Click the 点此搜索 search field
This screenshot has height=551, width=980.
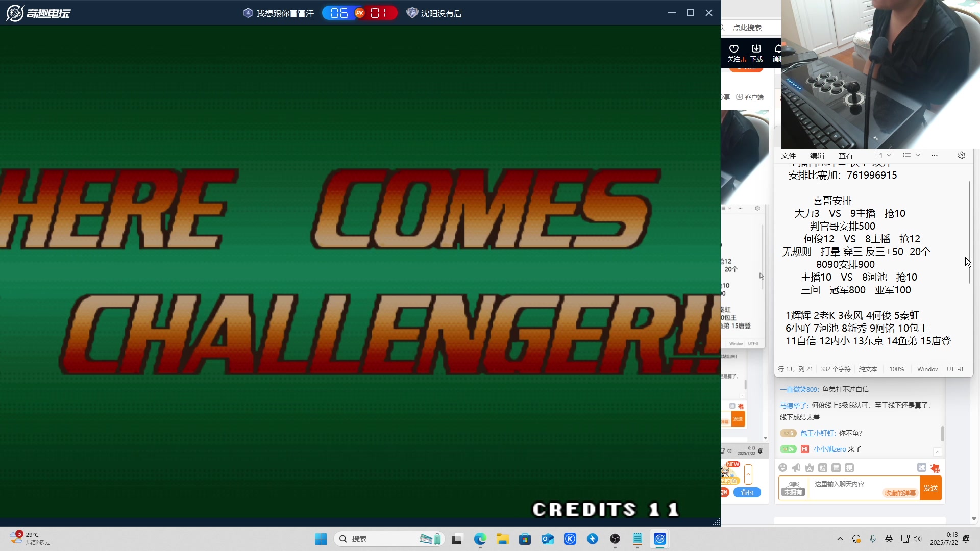pyautogui.click(x=751, y=28)
